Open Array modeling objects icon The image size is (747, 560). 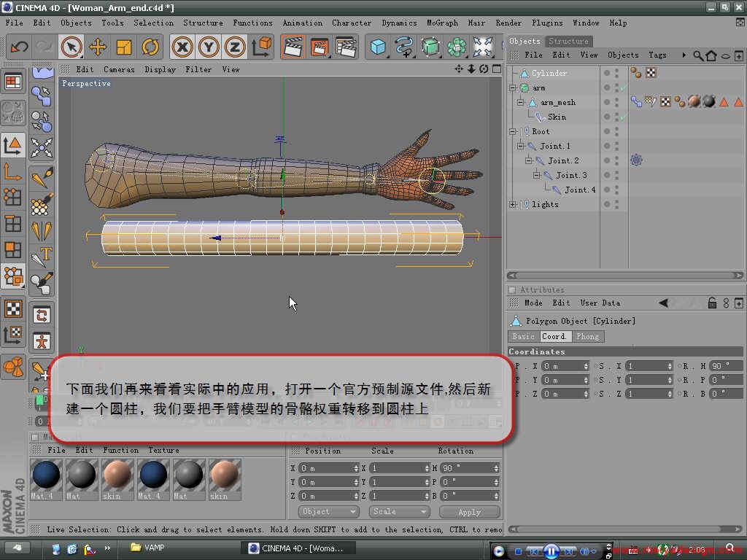click(x=457, y=47)
